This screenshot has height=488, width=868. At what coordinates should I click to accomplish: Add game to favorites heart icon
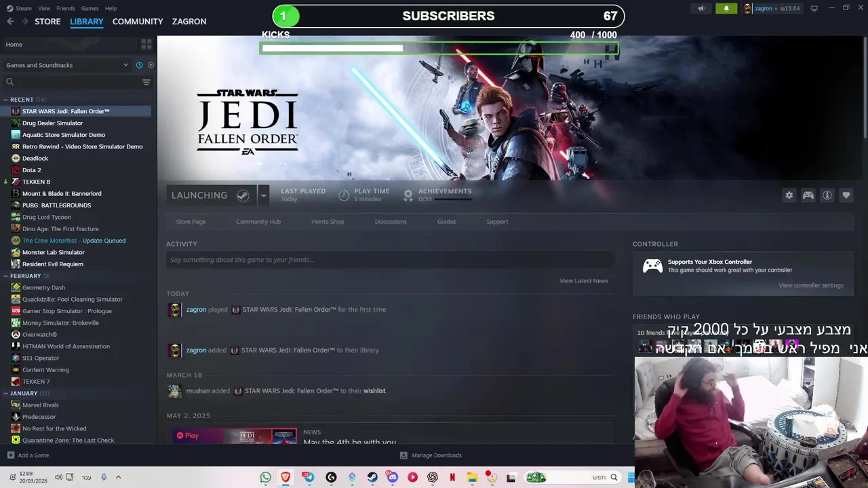click(x=846, y=195)
